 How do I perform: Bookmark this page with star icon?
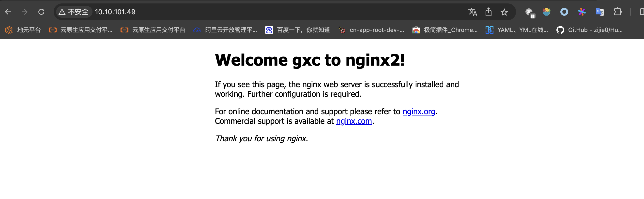504,12
